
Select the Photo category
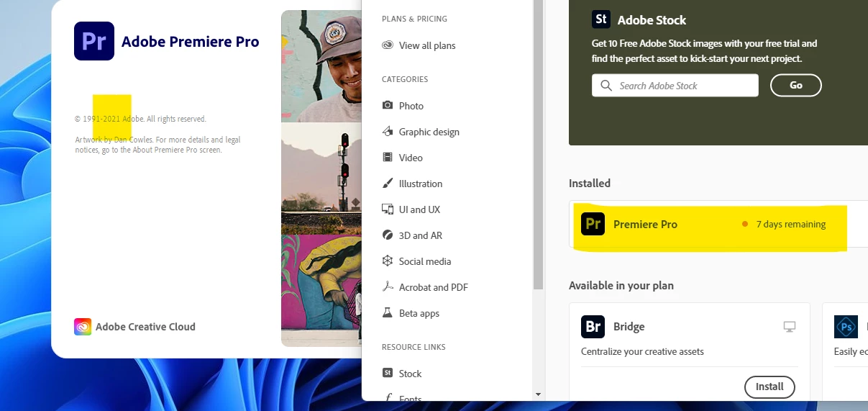411,106
